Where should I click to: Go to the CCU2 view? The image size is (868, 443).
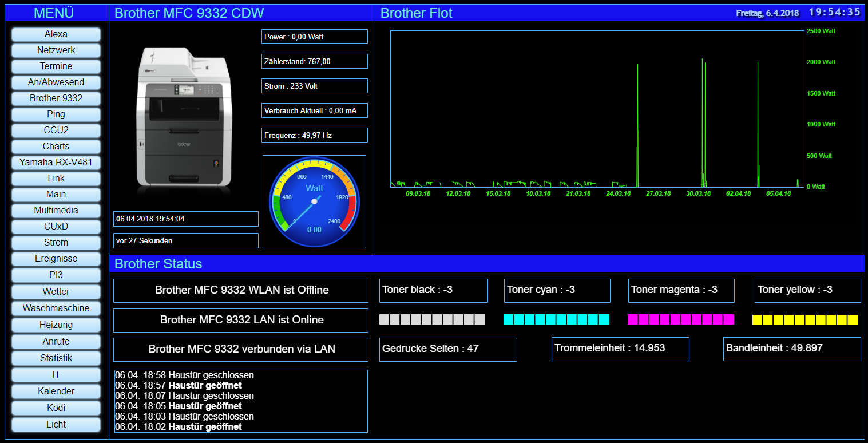(56, 130)
